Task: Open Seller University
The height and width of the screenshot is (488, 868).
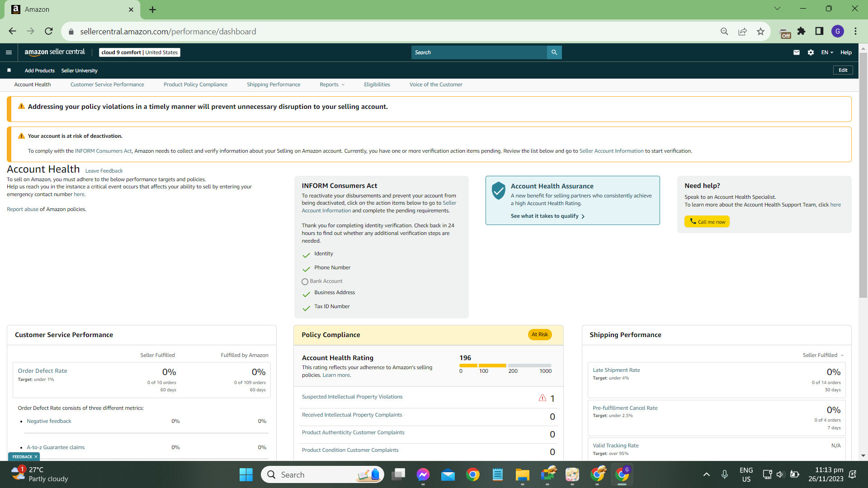Action: (80, 70)
